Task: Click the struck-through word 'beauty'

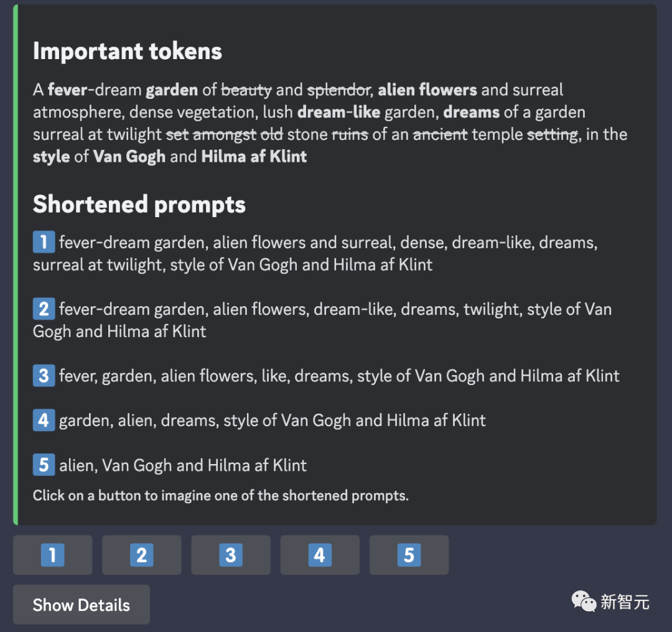Action: coord(246,90)
